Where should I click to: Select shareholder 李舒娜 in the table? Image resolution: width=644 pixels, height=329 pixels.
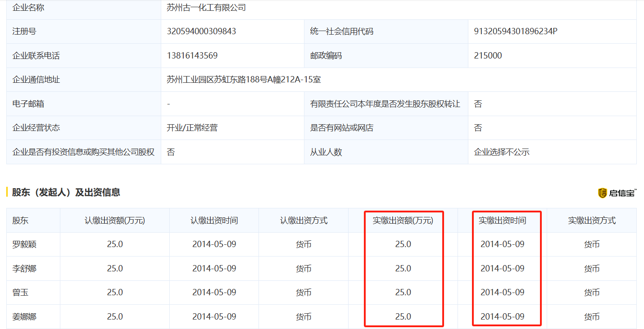tap(21, 268)
